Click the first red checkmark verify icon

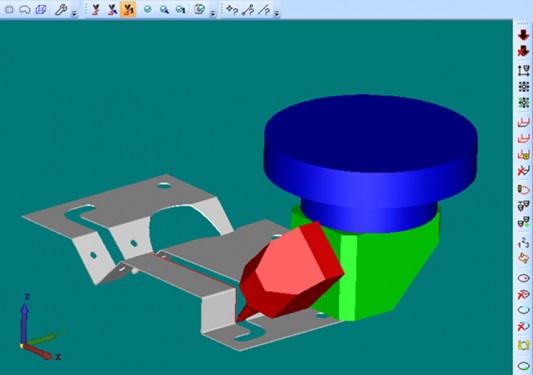tap(96, 10)
